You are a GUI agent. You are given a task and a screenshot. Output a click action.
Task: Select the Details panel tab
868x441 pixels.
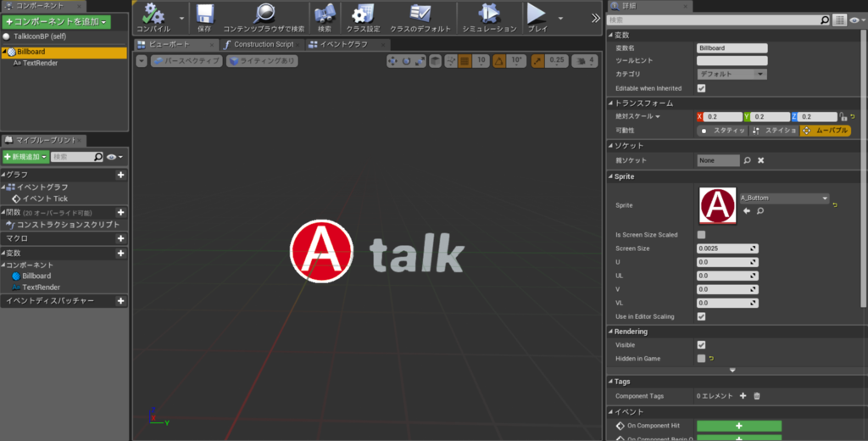[649, 6]
